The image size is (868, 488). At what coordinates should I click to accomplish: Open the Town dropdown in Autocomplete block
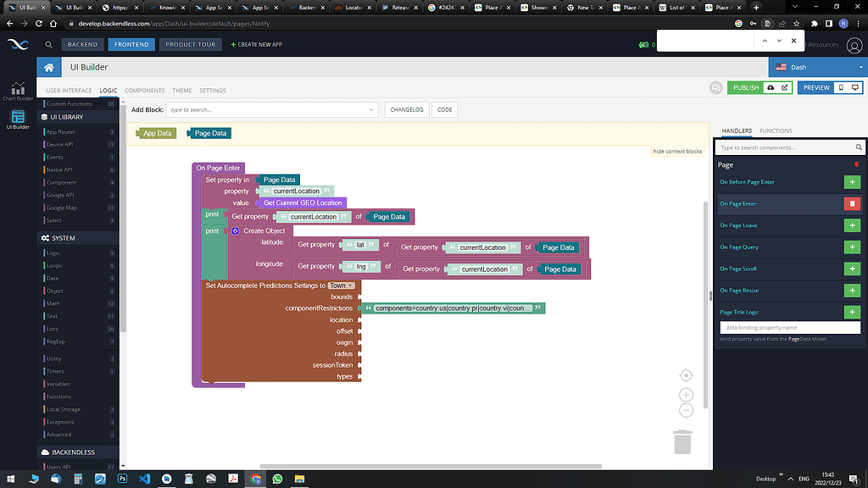click(341, 286)
